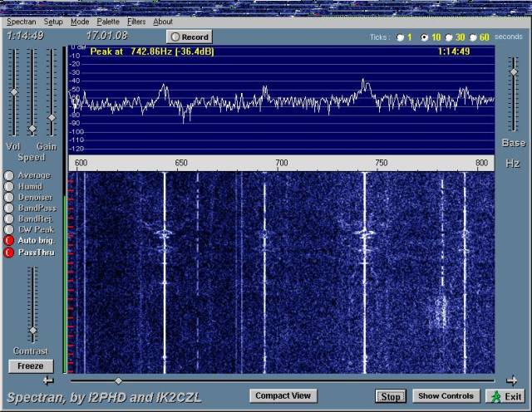Viewport: 532px width, 412px height.
Task: Open the Mode menu
Action: click(x=80, y=22)
